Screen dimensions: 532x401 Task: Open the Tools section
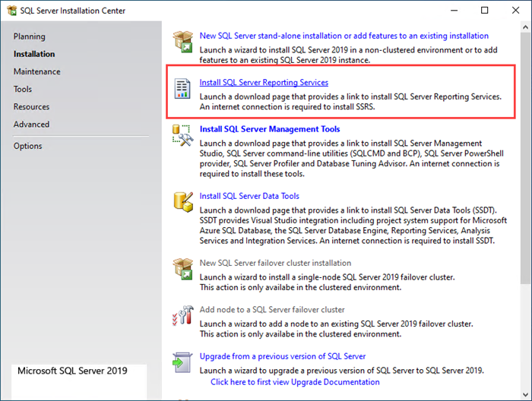tap(23, 89)
